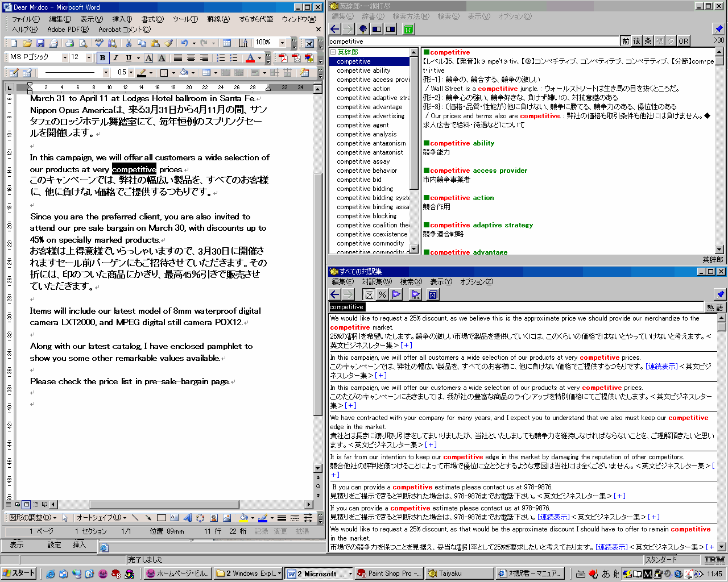Cut the selection with the scissors icon
The image size is (728, 582).
point(129,43)
